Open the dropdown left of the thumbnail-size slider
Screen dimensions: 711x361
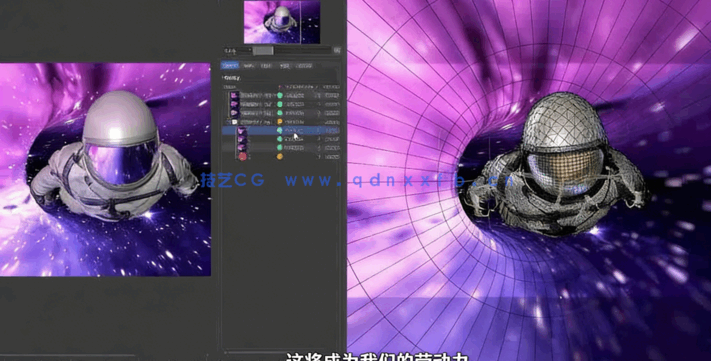click(238, 50)
